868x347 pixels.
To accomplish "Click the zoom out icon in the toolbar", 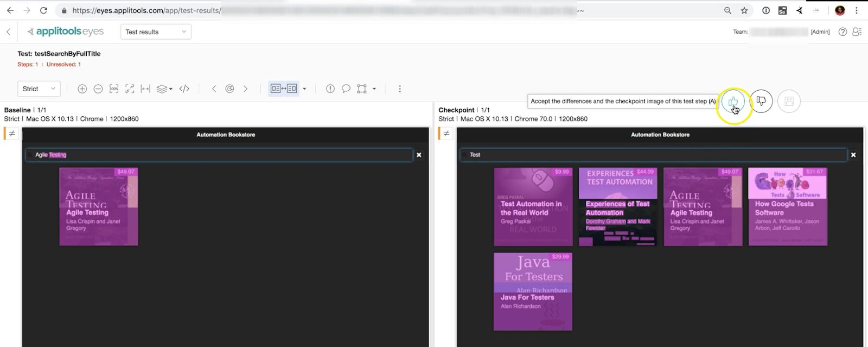I will 98,89.
